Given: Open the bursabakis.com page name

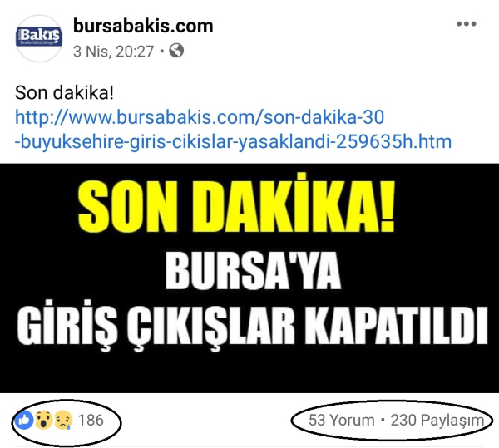Looking at the screenshot, I should tap(143, 26).
